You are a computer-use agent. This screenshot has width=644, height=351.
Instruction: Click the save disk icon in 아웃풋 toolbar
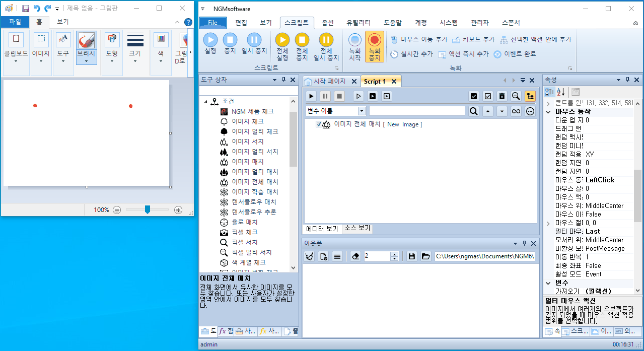[412, 256]
